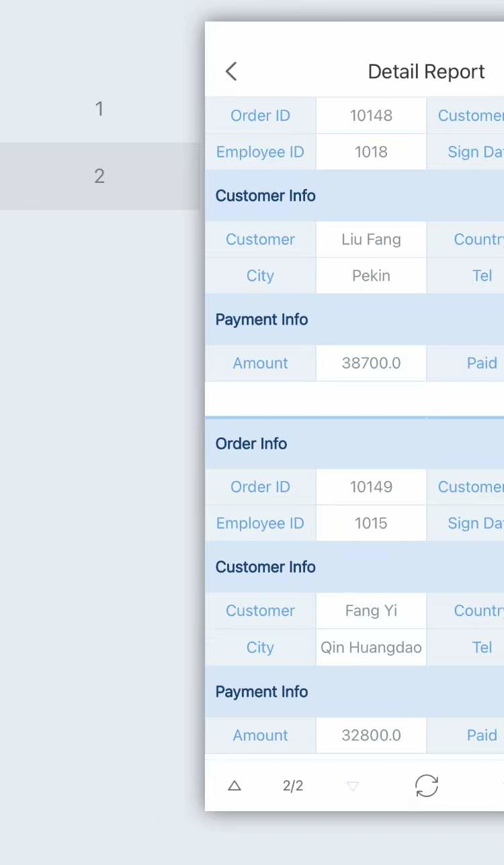Click Order ID label beside 10148
Viewport: 504px width, 865px height.
[x=260, y=116]
